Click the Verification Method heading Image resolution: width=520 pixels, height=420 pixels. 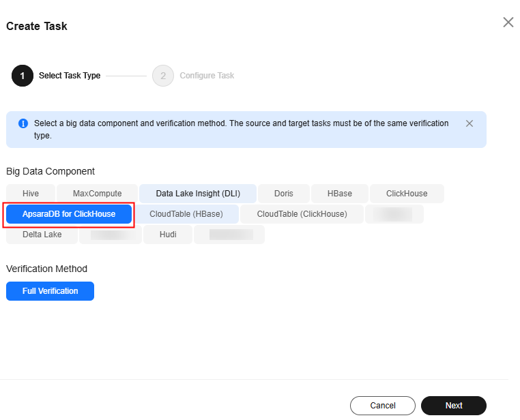coord(47,269)
